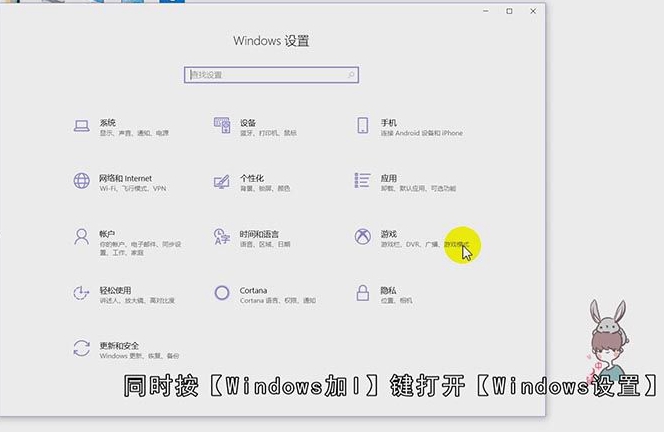This screenshot has width=664, height=432.
Task: Click the 隐私 title text
Action: (388, 290)
